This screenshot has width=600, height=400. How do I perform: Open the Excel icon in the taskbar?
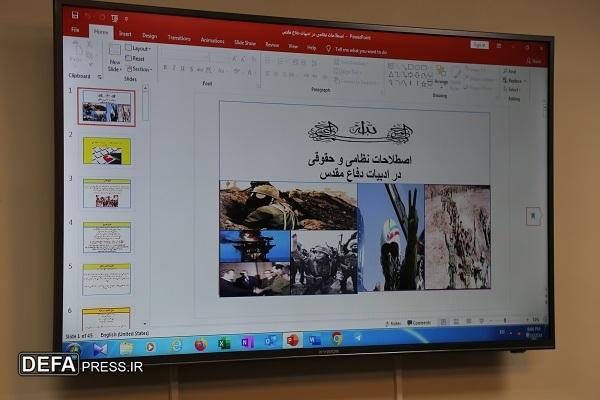tap(224, 343)
